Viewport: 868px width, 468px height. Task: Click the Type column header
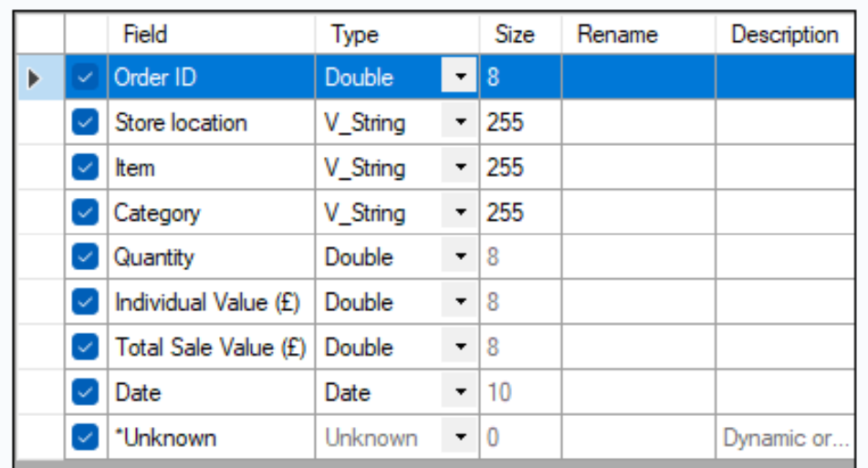[355, 35]
